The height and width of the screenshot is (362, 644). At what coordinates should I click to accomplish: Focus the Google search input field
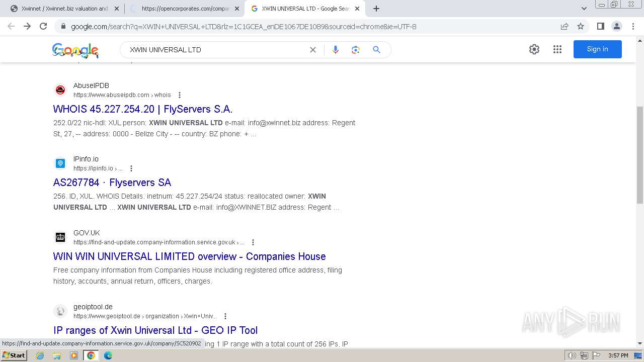(216, 50)
